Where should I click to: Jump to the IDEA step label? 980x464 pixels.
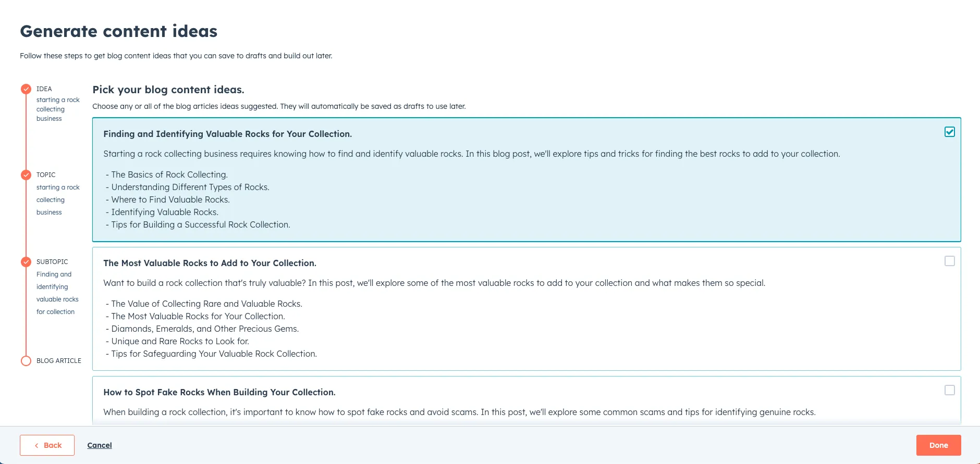pyautogui.click(x=44, y=89)
